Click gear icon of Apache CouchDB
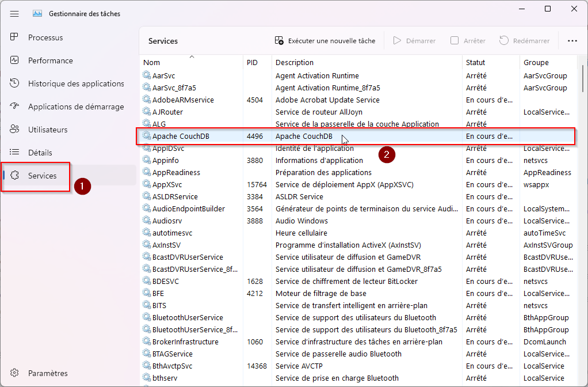 [x=146, y=135]
